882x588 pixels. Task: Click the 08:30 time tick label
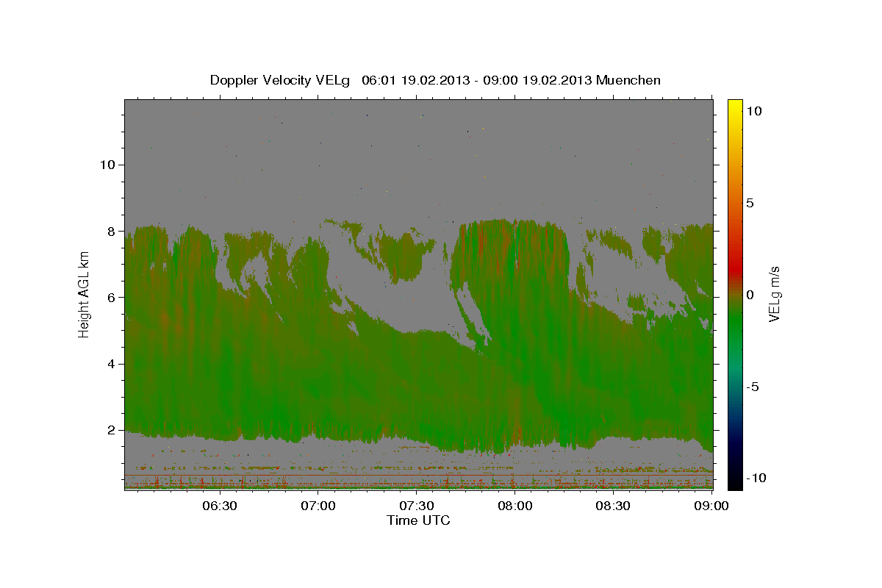click(x=613, y=506)
